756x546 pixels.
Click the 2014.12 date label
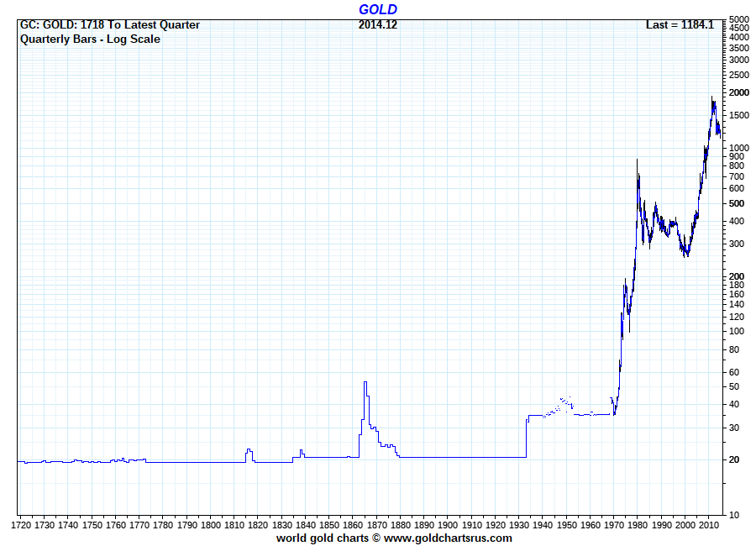pos(377,25)
